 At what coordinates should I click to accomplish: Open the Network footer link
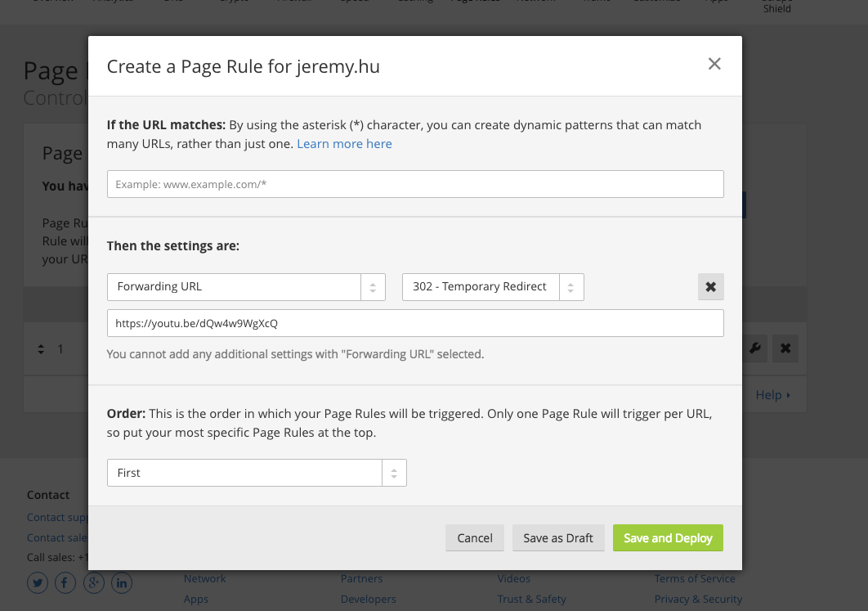205,578
